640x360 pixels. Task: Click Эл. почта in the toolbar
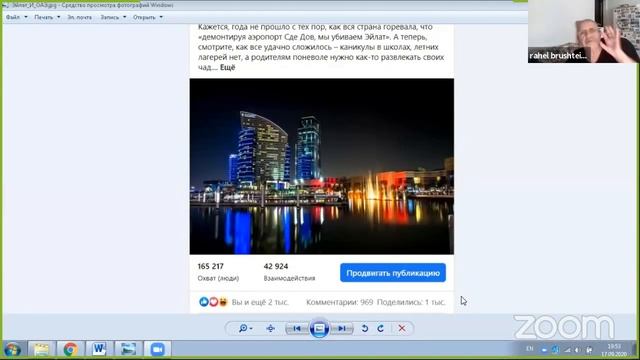click(x=80, y=17)
